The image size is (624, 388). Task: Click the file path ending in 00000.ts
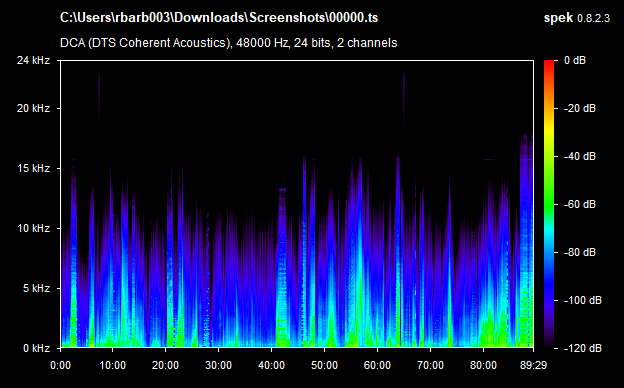(x=219, y=18)
